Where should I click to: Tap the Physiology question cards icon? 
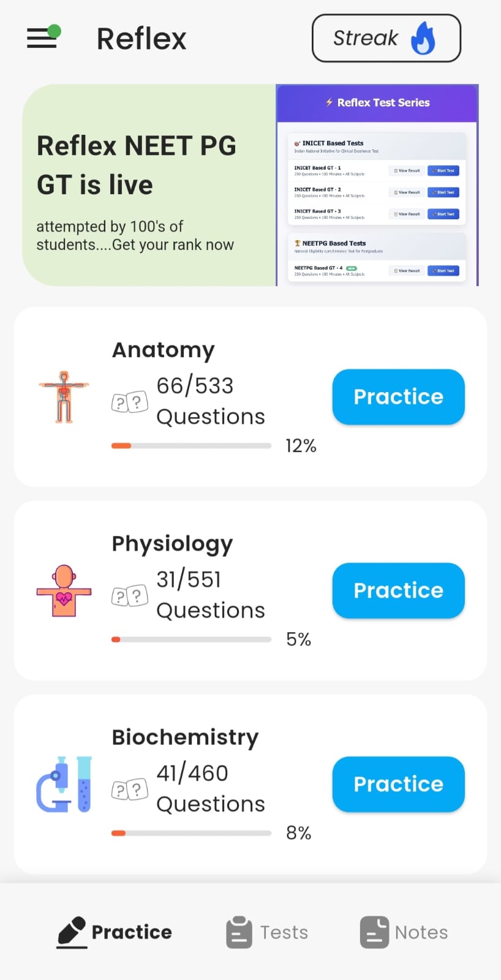(x=130, y=596)
